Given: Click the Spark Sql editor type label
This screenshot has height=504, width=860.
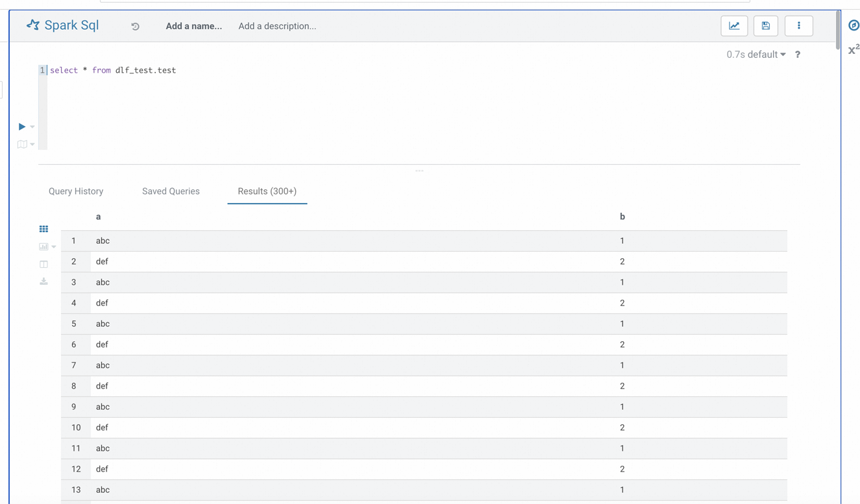Looking at the screenshot, I should tap(71, 25).
